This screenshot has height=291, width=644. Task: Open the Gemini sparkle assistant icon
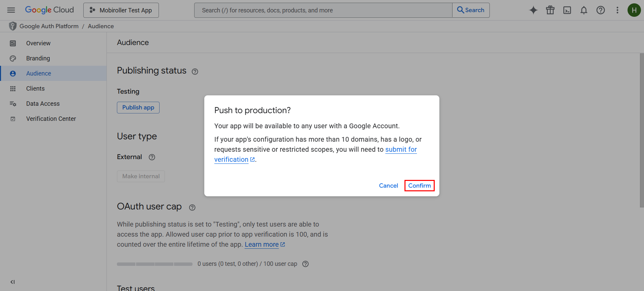coord(533,10)
